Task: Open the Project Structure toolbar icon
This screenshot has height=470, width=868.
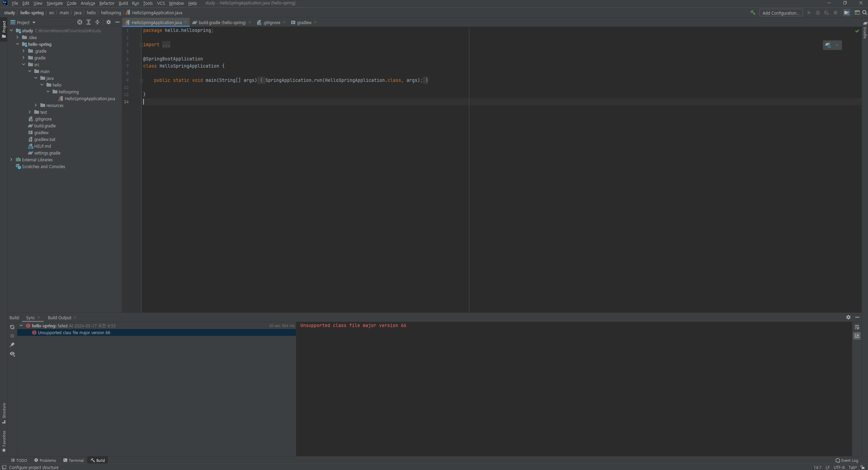Action: [847, 13]
